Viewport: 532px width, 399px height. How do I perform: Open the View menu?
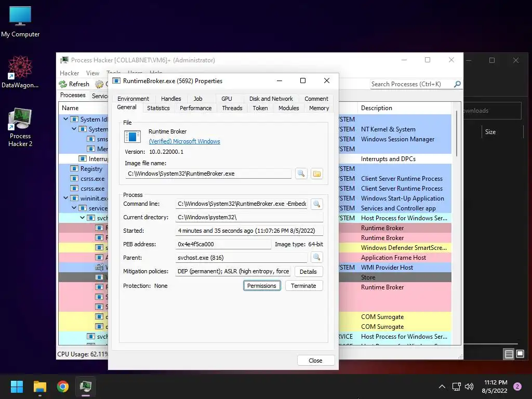coord(92,73)
